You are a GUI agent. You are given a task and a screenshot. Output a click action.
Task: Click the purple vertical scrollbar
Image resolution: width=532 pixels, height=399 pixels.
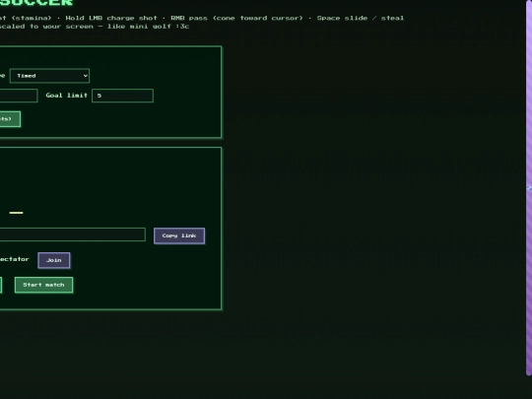(529, 186)
